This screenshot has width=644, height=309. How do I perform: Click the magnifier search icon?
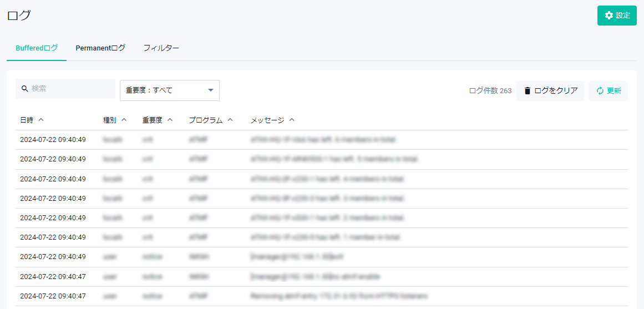click(x=24, y=89)
